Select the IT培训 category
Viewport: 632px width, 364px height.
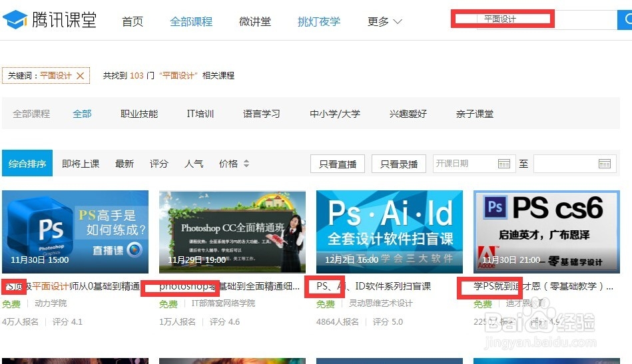pos(200,114)
